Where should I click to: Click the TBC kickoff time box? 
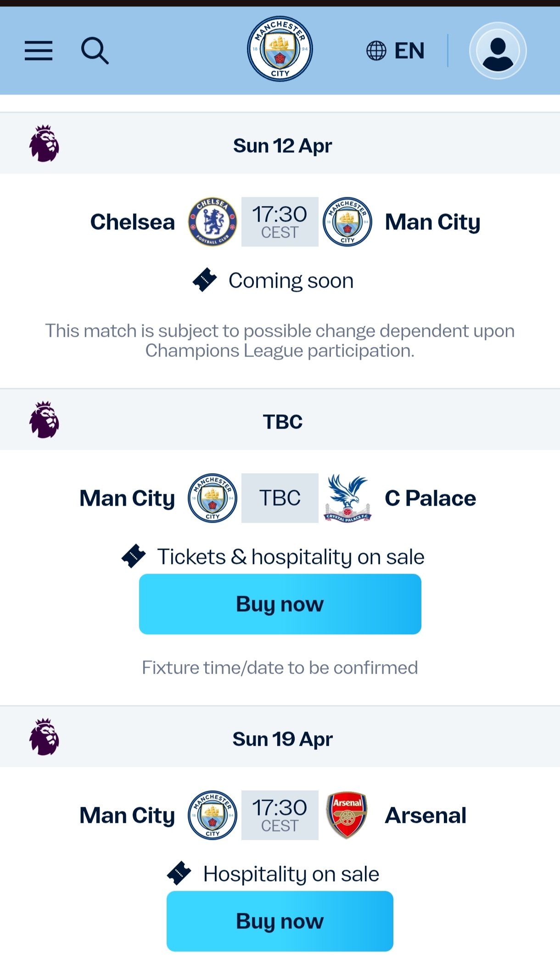pyautogui.click(x=280, y=498)
